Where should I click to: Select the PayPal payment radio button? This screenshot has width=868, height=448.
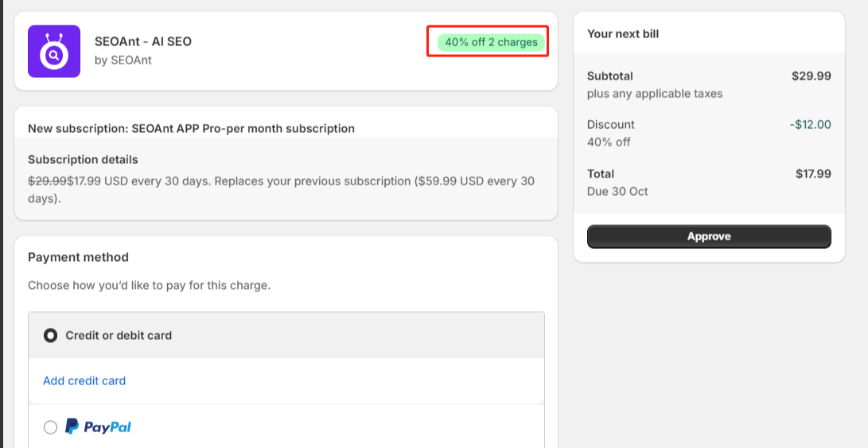51,427
